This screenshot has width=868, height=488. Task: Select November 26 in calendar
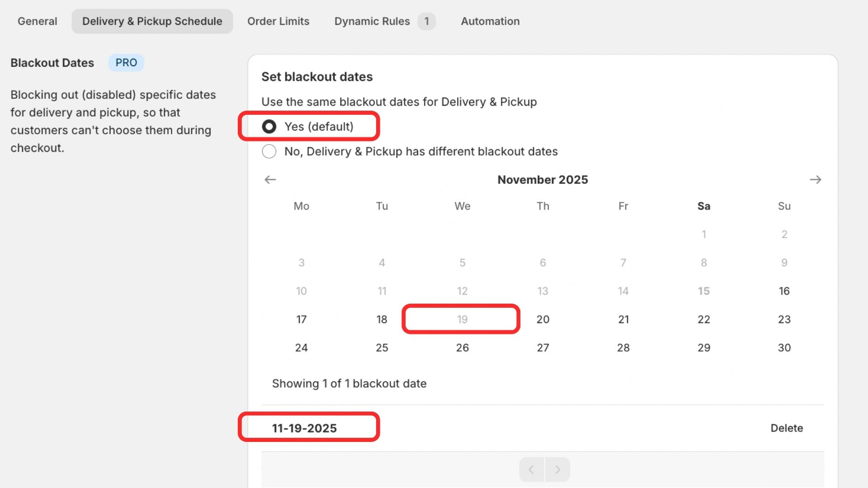pos(462,347)
